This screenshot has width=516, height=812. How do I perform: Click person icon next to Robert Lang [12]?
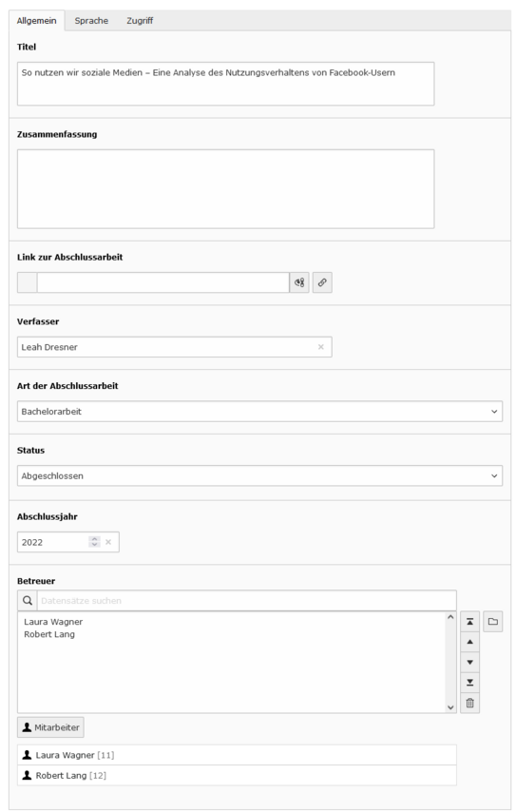point(27,775)
